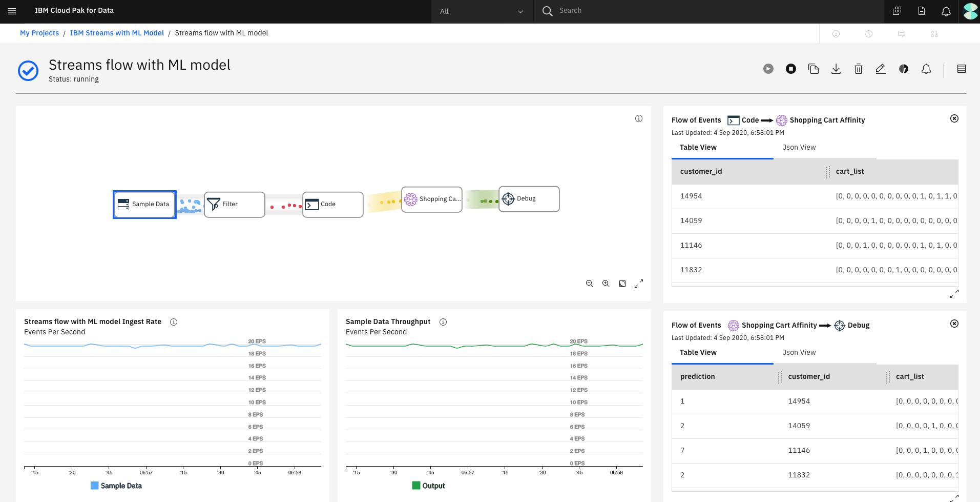Open notifications bell in top bar
The width and height of the screenshot is (980, 502).
(x=946, y=11)
